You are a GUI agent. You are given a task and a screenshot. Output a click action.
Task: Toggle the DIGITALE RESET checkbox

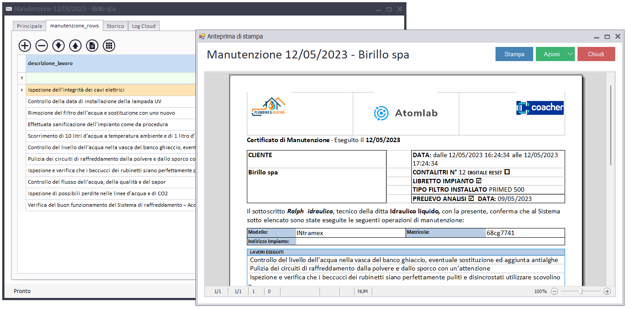click(507, 172)
